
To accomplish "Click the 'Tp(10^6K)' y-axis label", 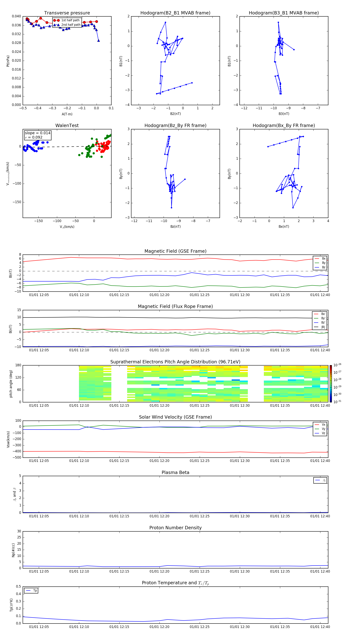I will click(x=12, y=605).
